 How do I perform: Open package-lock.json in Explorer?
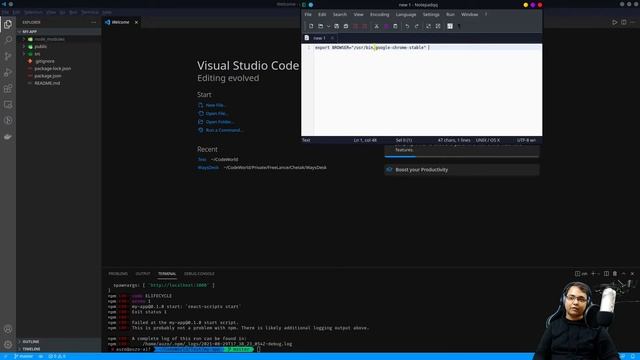coord(53,69)
